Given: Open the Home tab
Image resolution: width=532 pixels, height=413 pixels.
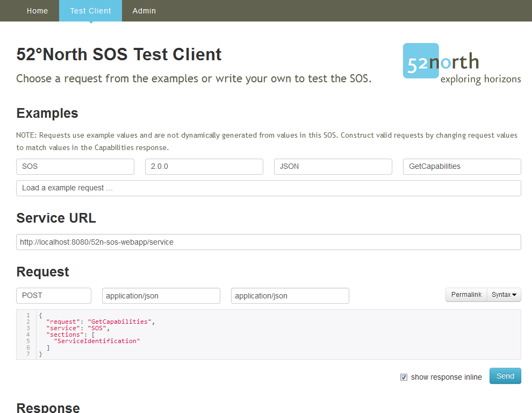Looking at the screenshot, I should pos(37,11).
